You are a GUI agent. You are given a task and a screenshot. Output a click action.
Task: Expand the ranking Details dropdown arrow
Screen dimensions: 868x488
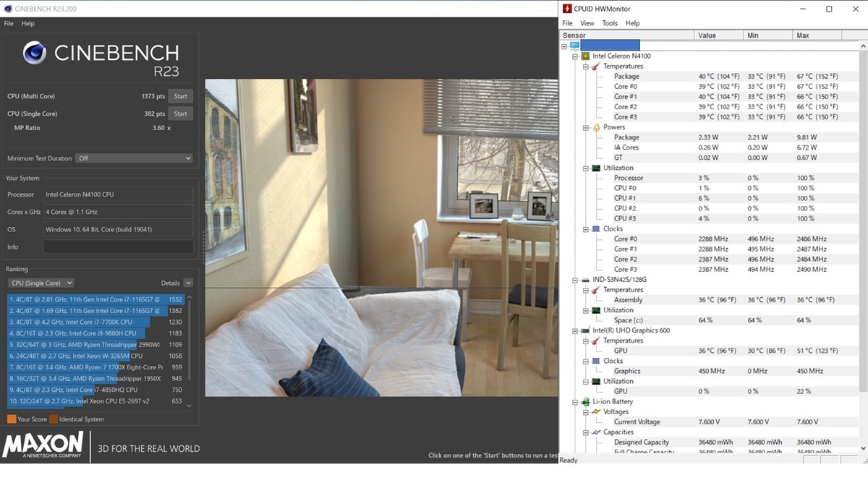coord(189,283)
